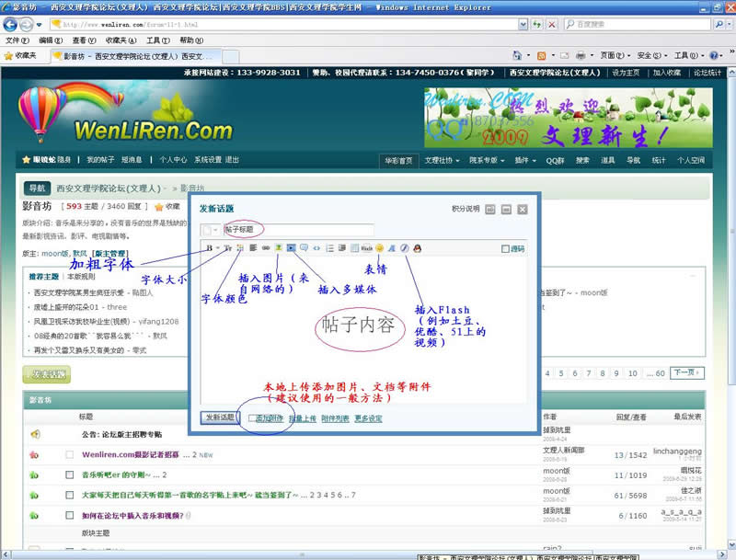The image size is (736, 560).
Task: Open the 插件 navigation dropdown
Action: pos(524,160)
